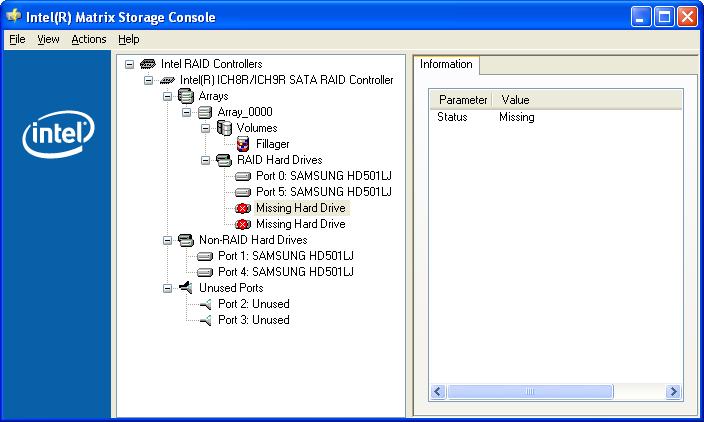Click the RAID Hard Drives icon

[x=224, y=160]
